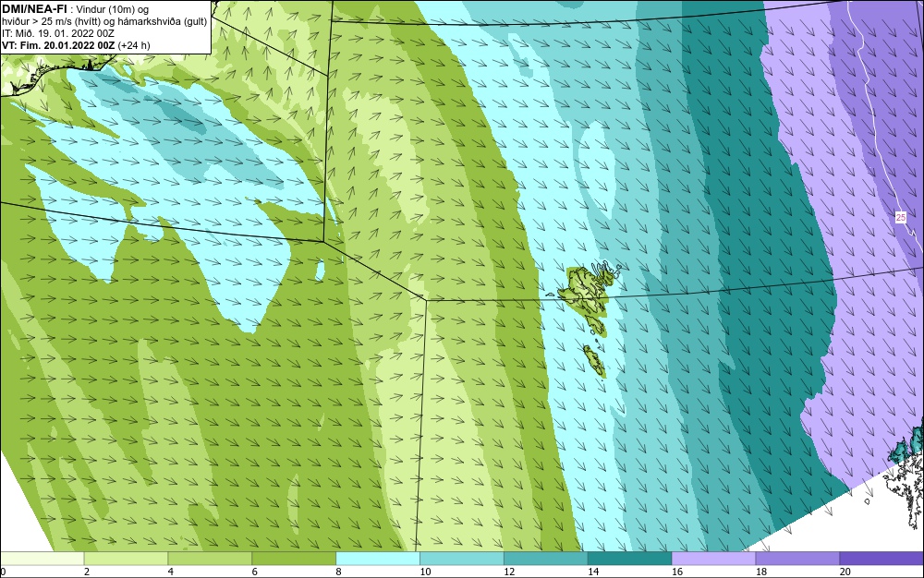Click the 10–12 m/s cyan legend swatch
Image resolution: width=924 pixels, height=578 pixels.
pos(462,559)
